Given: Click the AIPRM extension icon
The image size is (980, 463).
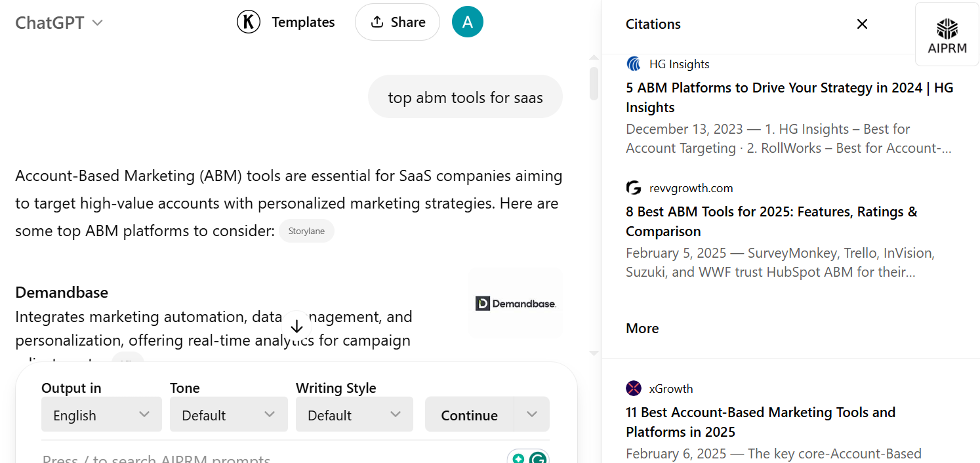Looking at the screenshot, I should (x=947, y=35).
